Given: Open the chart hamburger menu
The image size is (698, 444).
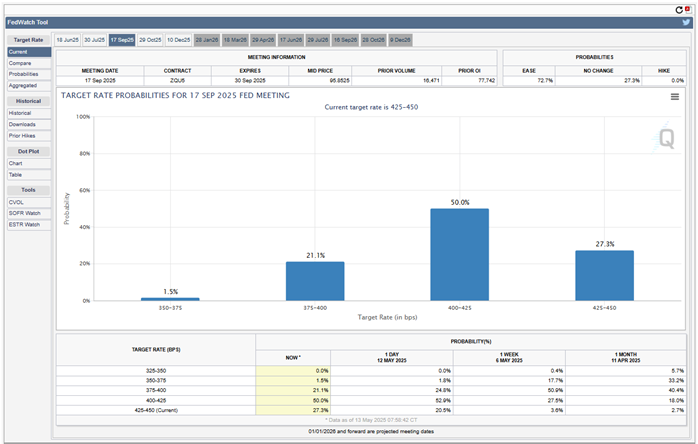Looking at the screenshot, I should [x=675, y=97].
